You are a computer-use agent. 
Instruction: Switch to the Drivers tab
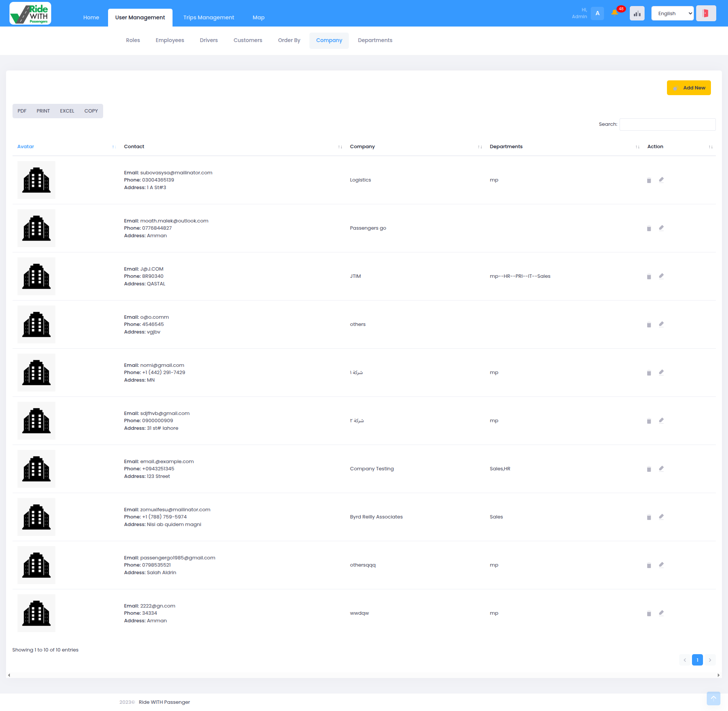pyautogui.click(x=209, y=40)
